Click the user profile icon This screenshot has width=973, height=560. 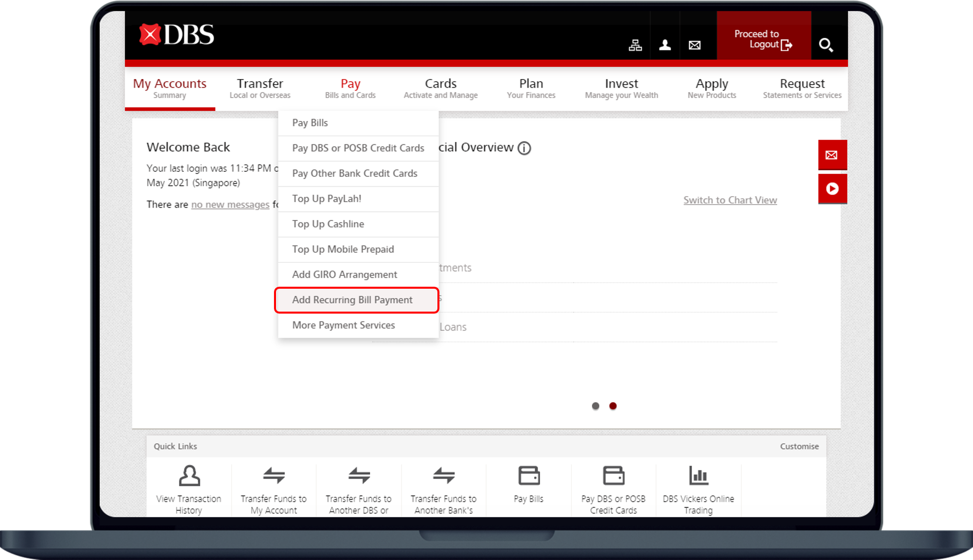(665, 45)
